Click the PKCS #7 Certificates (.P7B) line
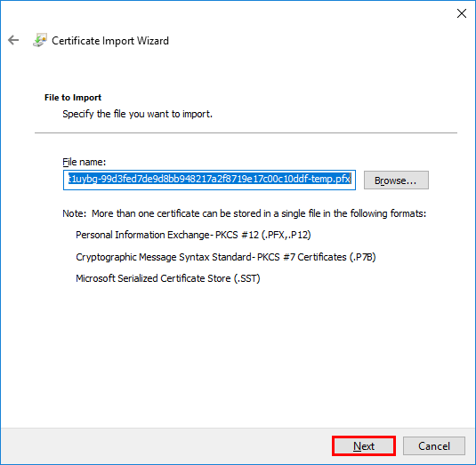The image size is (476, 465). pos(226,257)
